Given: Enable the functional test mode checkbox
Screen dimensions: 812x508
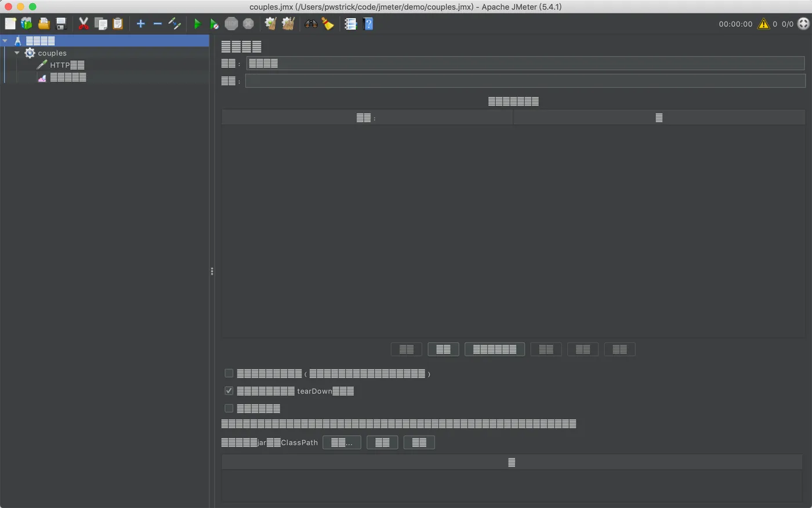Looking at the screenshot, I should click(x=229, y=408).
